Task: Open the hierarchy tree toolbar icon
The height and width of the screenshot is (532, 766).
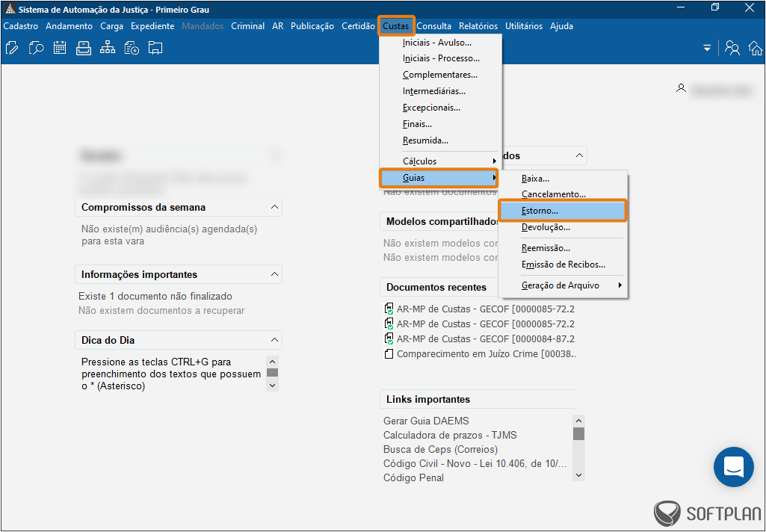Action: (x=108, y=48)
